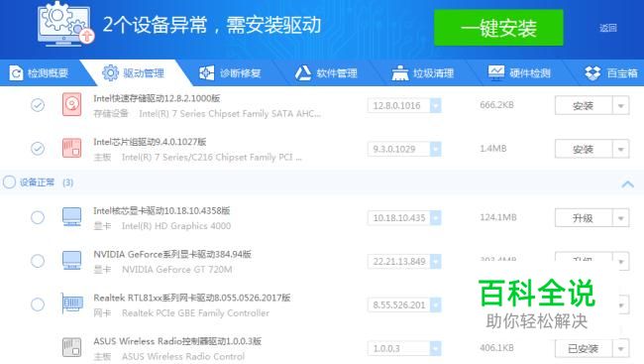The image size is (644, 364).
Task: Open version dropdown showing 1.0.0.3
Action: (435, 349)
